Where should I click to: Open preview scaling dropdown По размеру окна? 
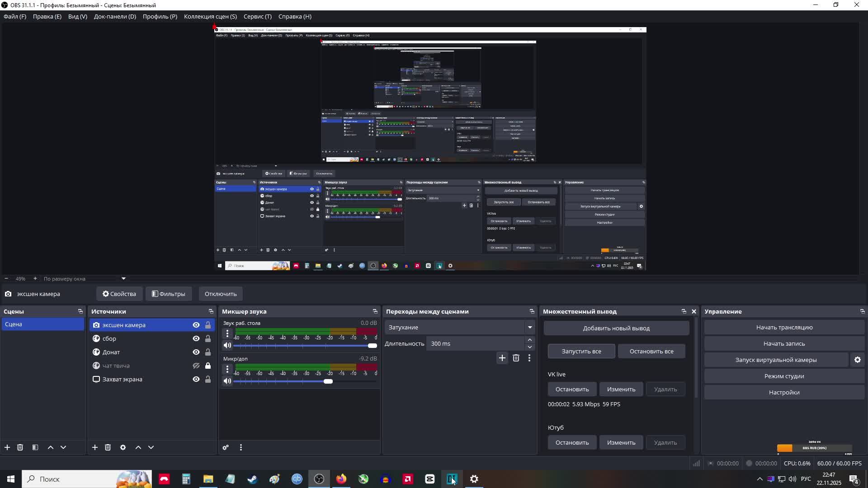click(x=84, y=279)
